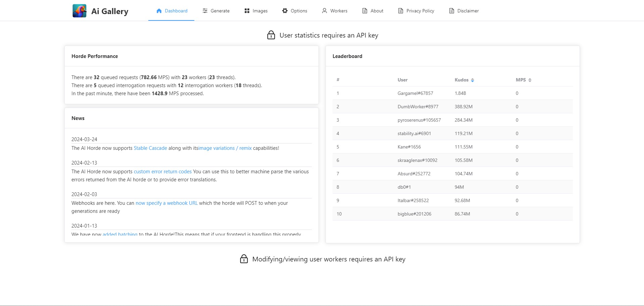Open the Generate tab

tap(216, 11)
